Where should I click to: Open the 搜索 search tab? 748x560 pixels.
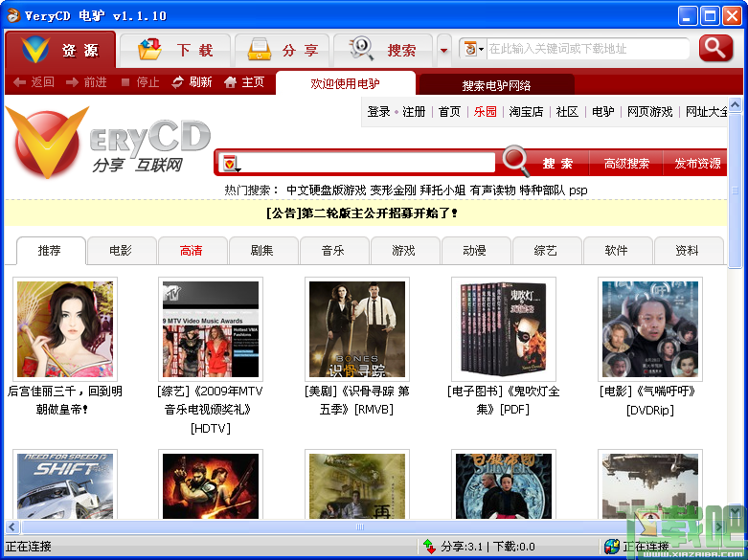(x=383, y=50)
